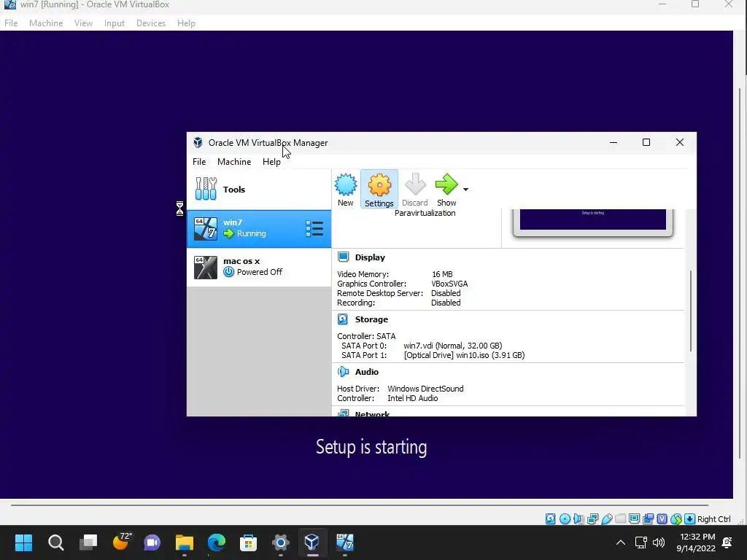Click the green Show arrow icon

[x=446, y=184]
